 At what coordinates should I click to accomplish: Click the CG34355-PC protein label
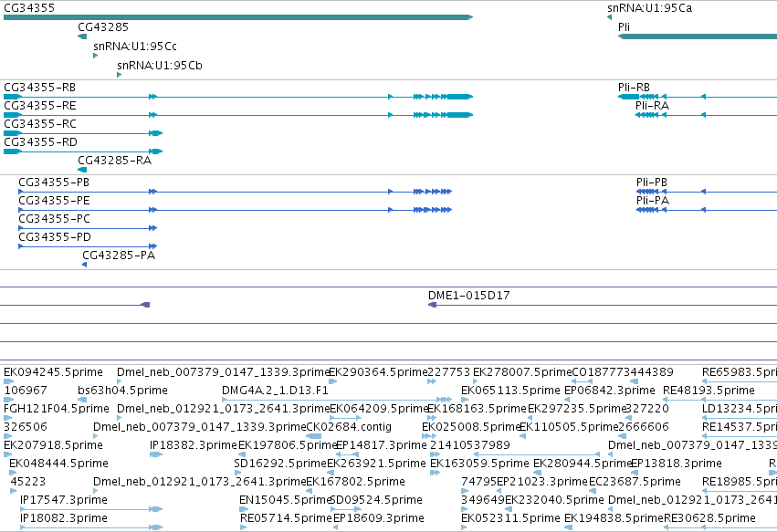tap(54, 219)
